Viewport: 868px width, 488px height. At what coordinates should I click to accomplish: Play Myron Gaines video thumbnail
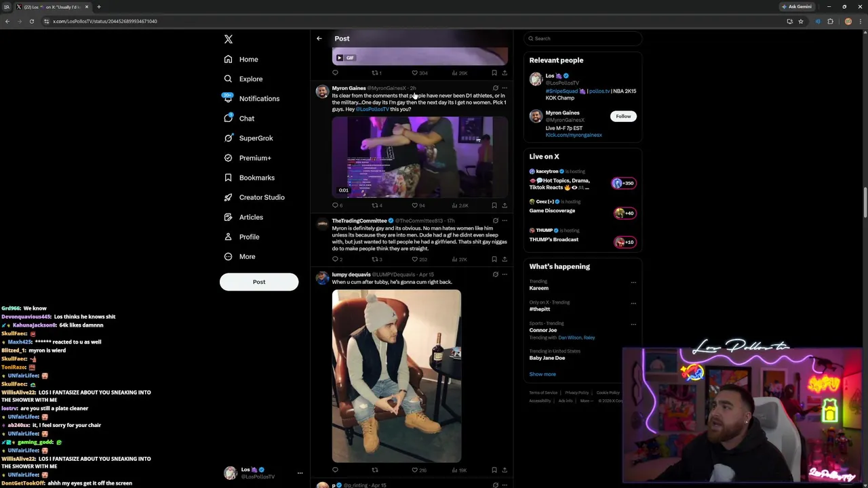coord(420,157)
